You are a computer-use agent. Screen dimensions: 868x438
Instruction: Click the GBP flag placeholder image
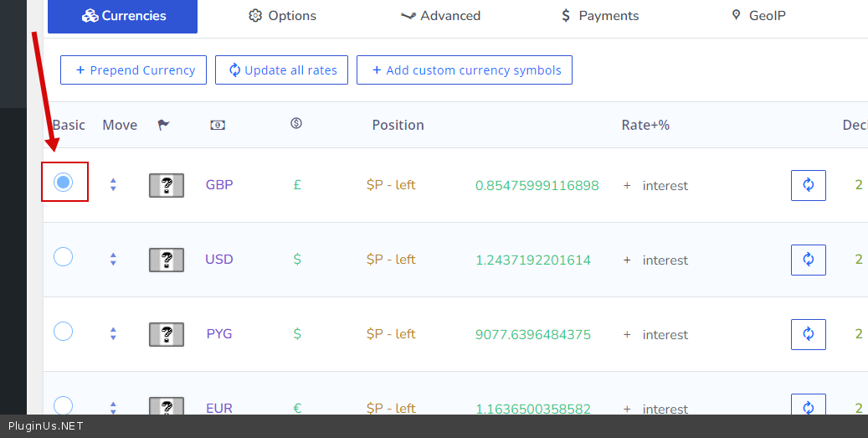click(167, 185)
